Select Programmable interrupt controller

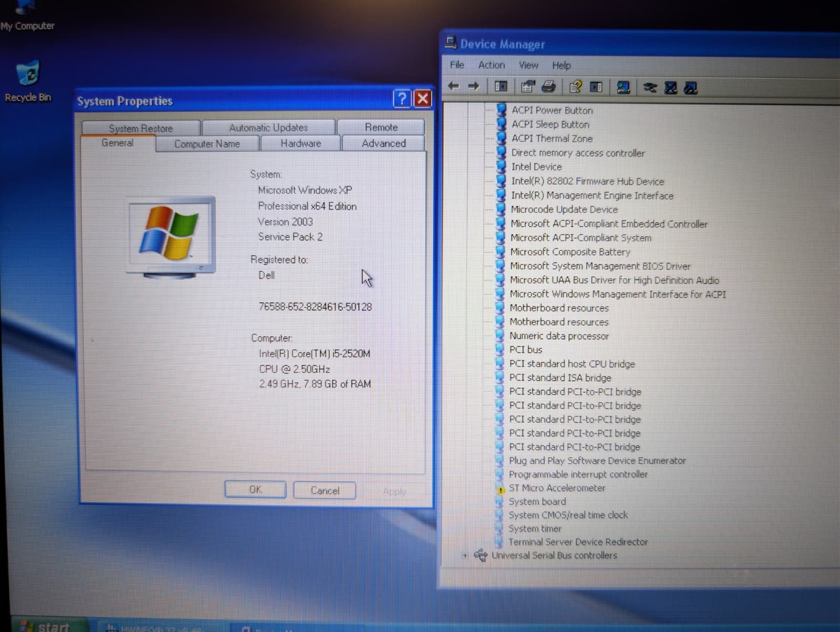578,474
